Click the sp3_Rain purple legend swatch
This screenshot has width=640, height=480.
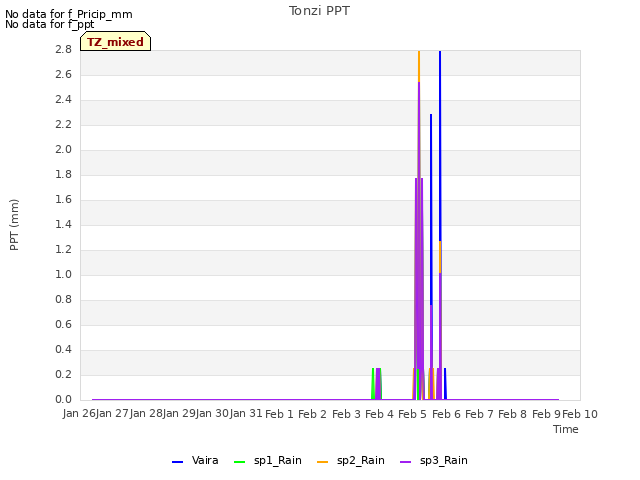pyautogui.click(x=405, y=462)
